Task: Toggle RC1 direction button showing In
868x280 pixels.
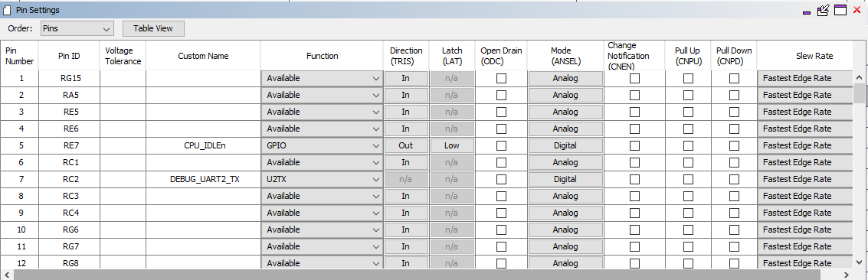Action: coord(406,162)
